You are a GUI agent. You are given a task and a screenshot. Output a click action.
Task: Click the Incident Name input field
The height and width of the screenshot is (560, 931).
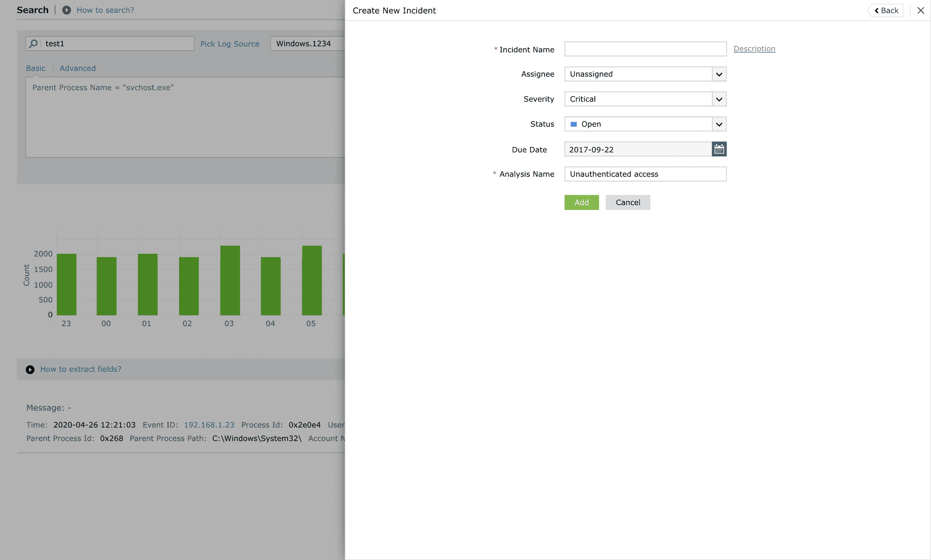(x=645, y=48)
